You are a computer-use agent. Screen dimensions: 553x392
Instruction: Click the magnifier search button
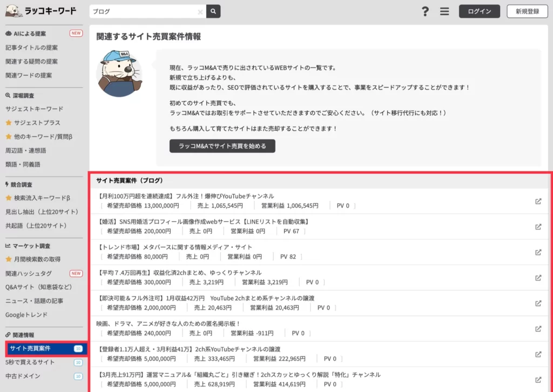coord(213,11)
